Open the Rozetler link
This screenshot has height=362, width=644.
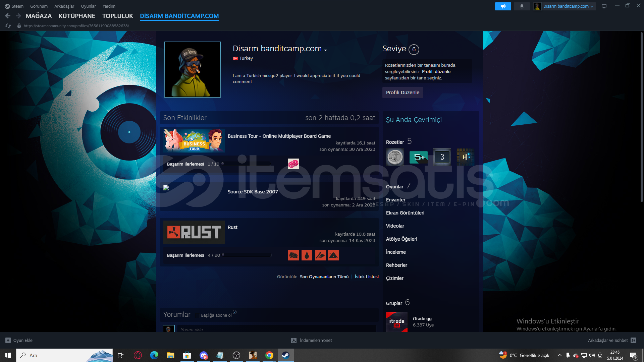pyautogui.click(x=395, y=142)
